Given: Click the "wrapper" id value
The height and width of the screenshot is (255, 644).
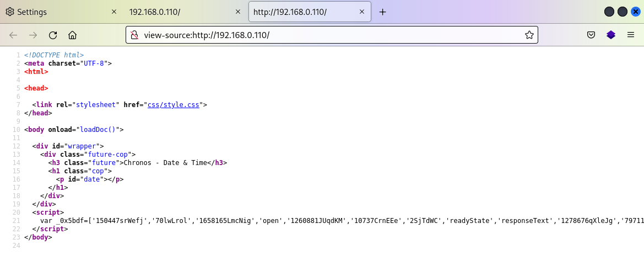Looking at the screenshot, I should point(82,146).
